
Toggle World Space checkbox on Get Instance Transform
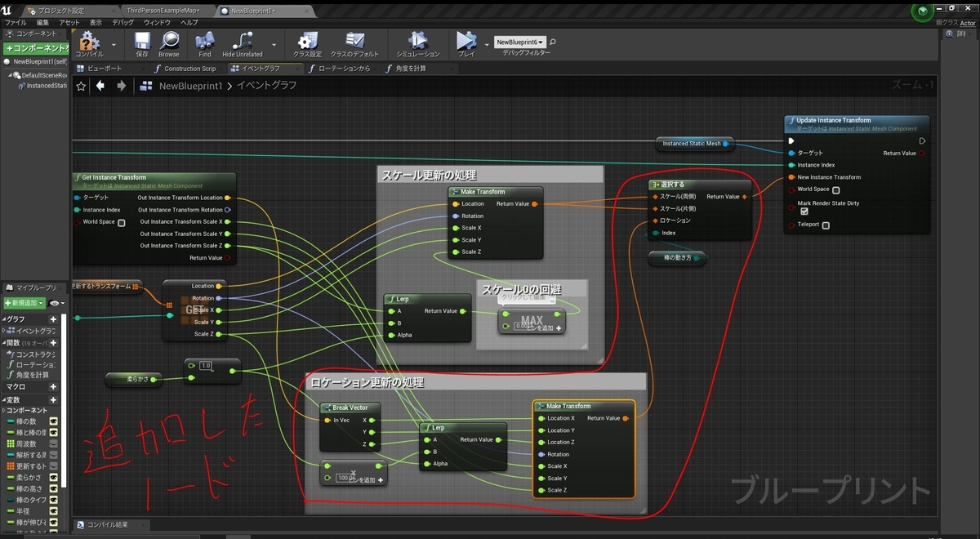pos(122,222)
